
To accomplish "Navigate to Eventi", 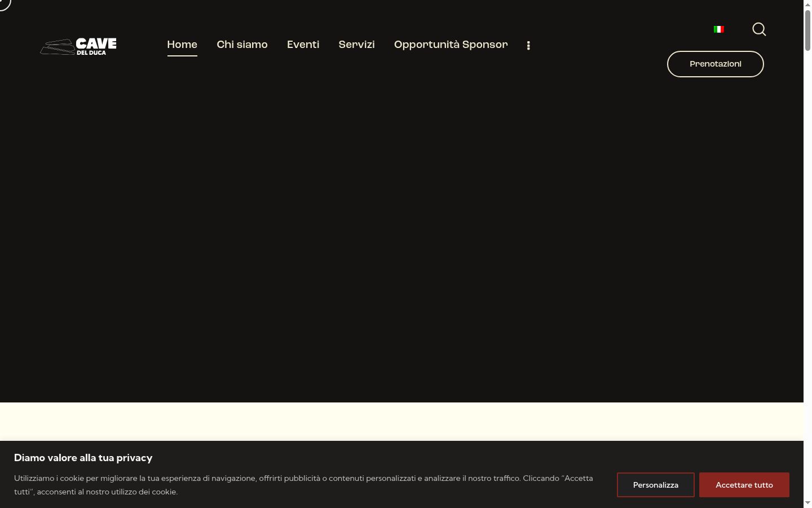I will pos(303,45).
